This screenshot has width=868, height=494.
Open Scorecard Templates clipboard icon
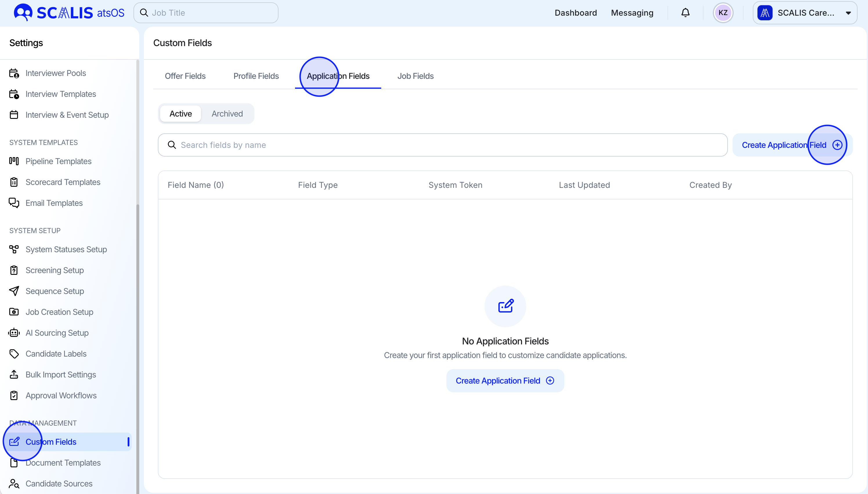coord(14,182)
